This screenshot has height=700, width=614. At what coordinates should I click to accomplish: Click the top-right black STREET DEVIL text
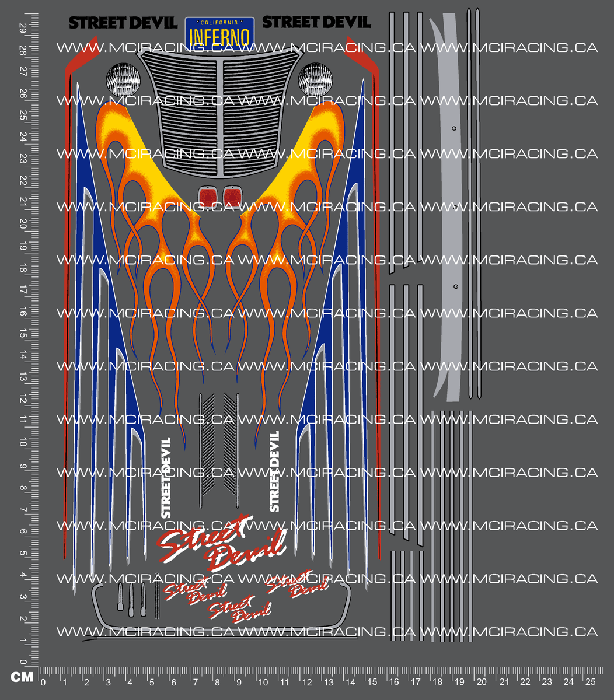tap(316, 22)
